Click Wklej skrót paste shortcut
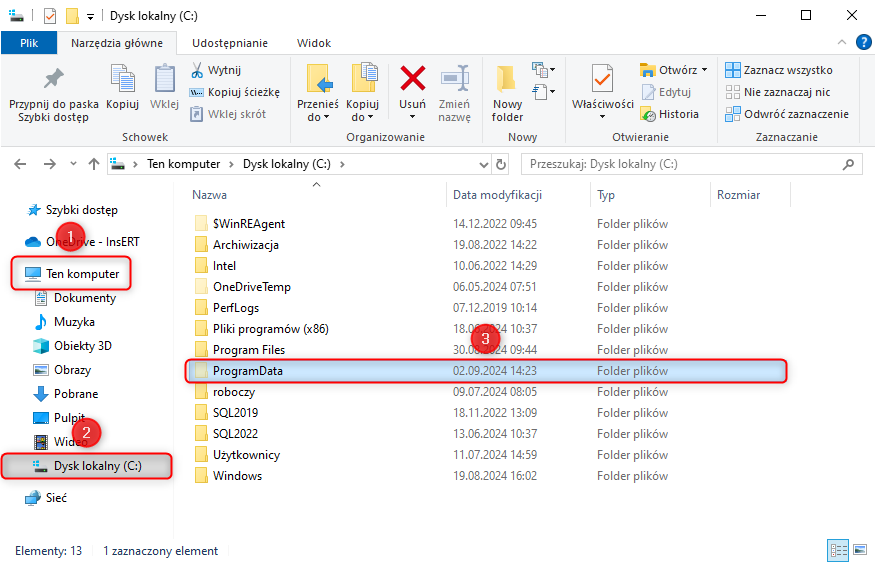 click(x=228, y=114)
